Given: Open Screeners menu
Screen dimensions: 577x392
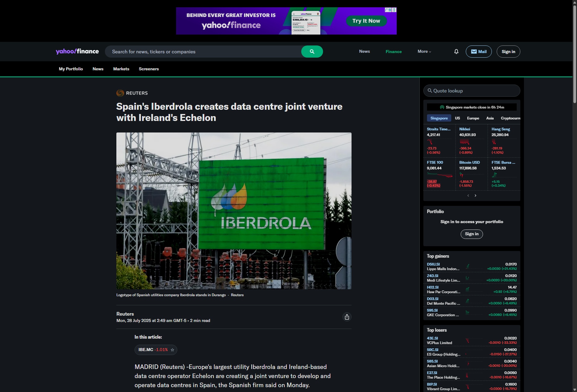Looking at the screenshot, I should pyautogui.click(x=149, y=69).
